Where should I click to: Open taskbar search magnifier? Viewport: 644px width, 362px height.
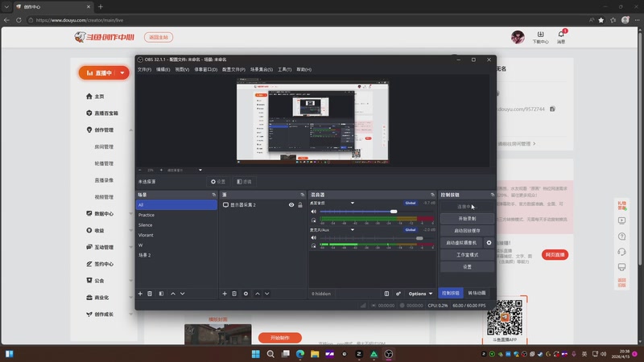(270, 354)
